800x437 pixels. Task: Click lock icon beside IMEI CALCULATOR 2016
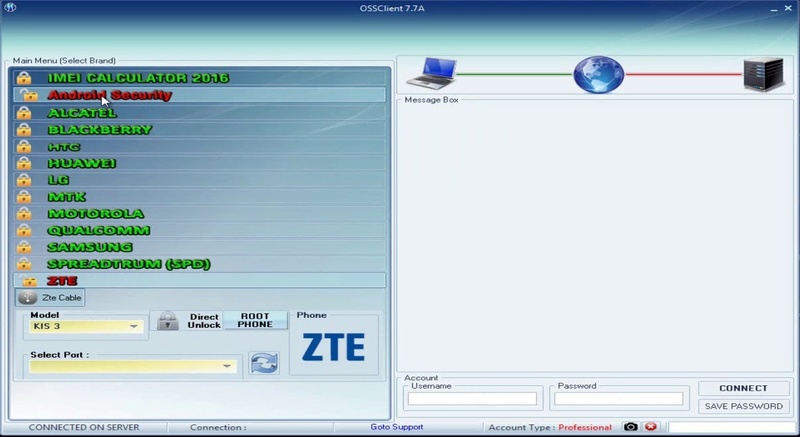pyautogui.click(x=24, y=78)
